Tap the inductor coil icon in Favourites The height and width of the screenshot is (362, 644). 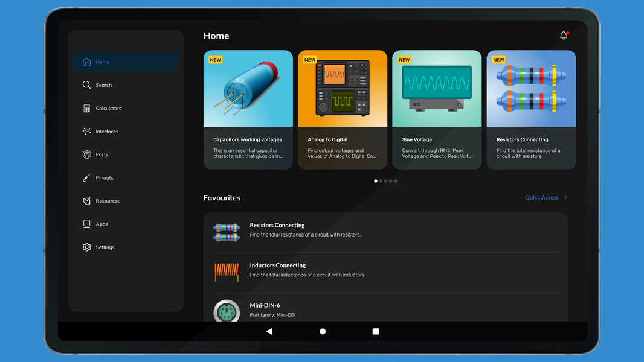[227, 271]
